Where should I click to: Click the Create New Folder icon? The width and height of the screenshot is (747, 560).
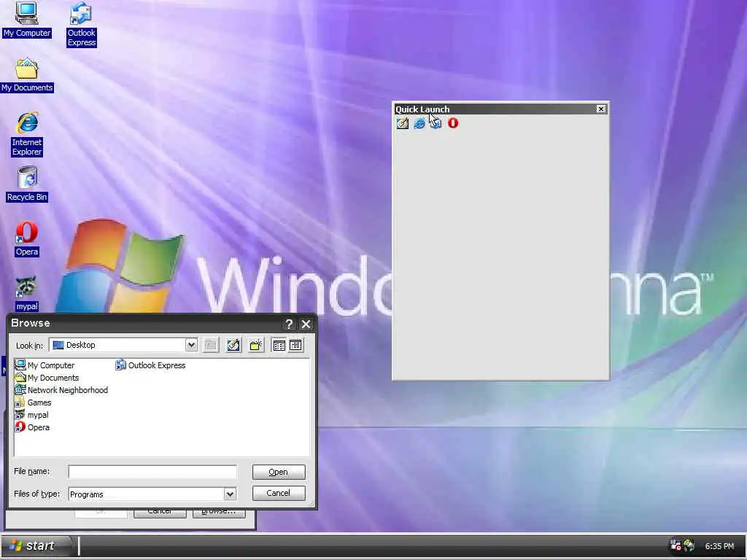(256, 345)
